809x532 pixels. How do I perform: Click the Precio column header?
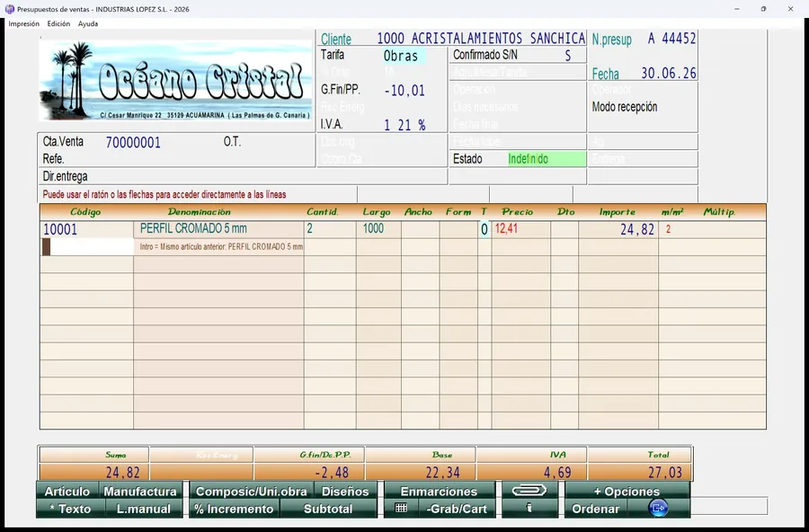(518, 211)
